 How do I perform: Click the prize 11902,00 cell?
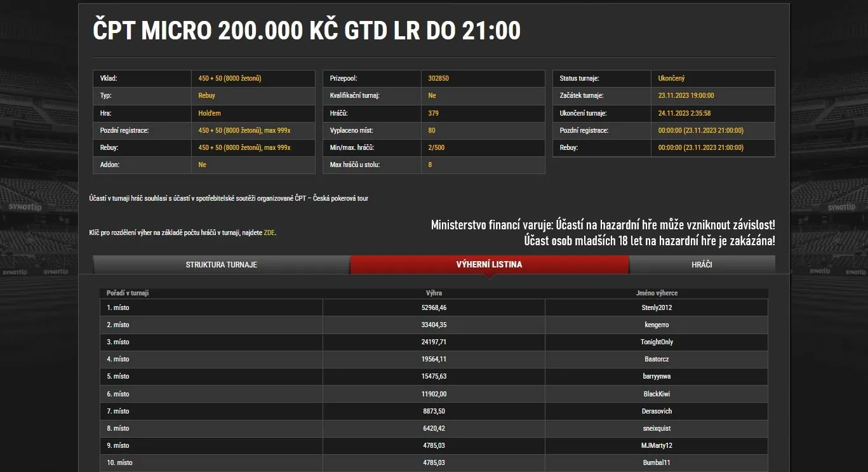click(x=434, y=394)
